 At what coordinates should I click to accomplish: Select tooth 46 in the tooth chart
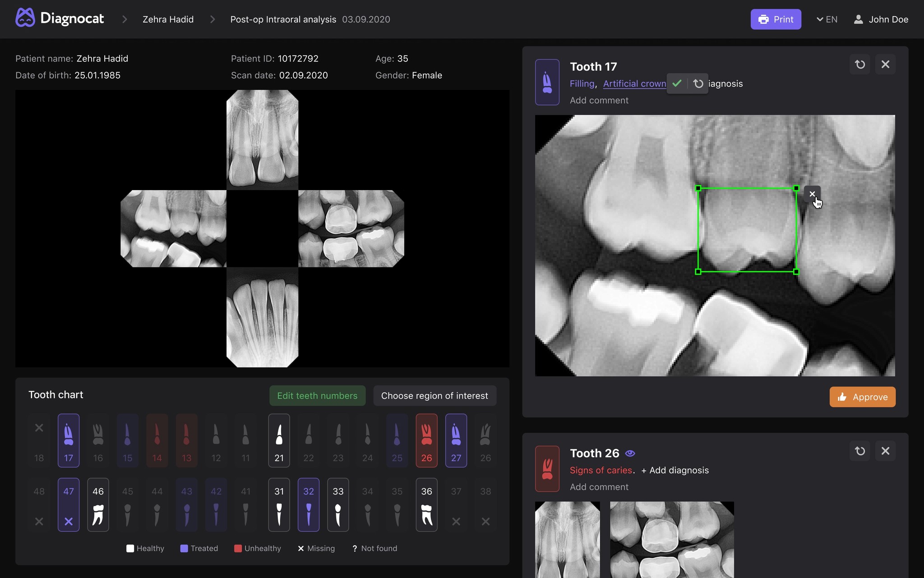click(x=98, y=504)
